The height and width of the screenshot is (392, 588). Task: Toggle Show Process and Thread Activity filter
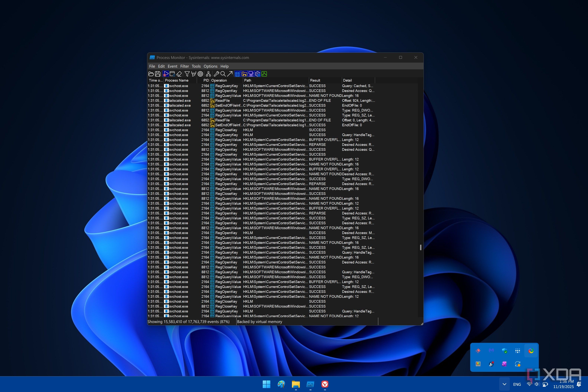pyautogui.click(x=257, y=74)
